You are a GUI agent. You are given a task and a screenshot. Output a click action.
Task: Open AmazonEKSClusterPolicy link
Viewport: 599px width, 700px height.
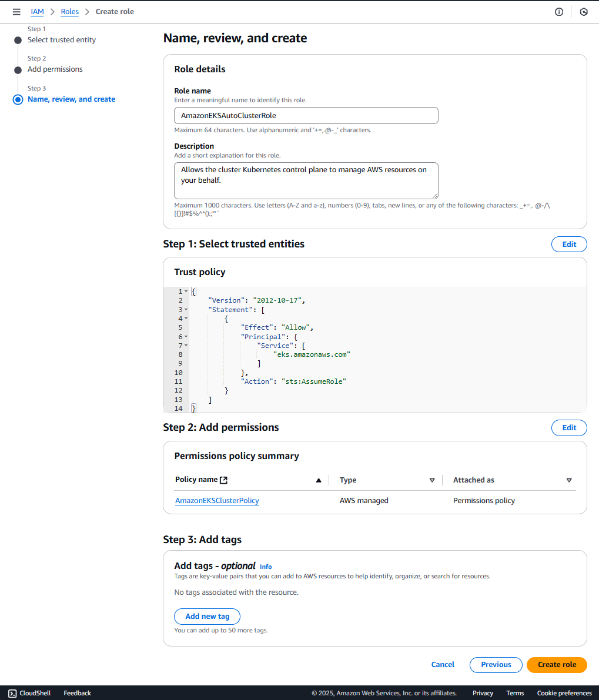(x=217, y=501)
